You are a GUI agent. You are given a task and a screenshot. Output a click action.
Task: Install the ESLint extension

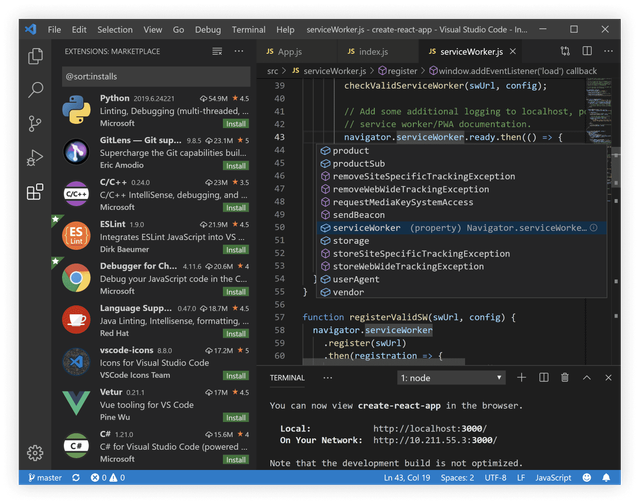coord(236,250)
